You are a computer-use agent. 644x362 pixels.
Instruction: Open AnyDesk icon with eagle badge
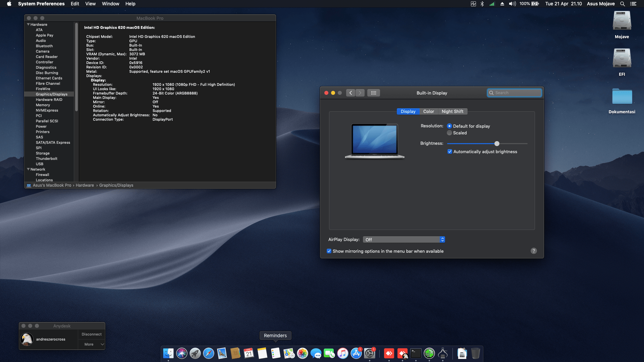pos(402,353)
